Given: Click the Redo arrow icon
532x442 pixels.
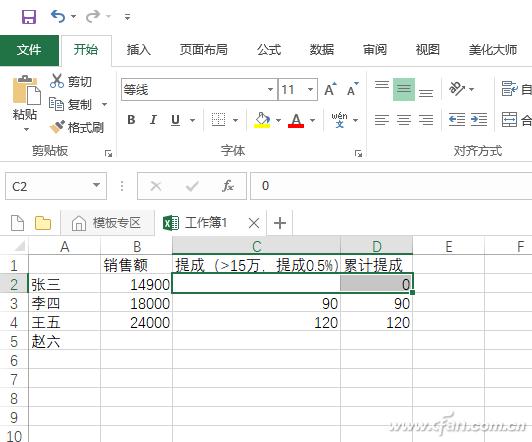Looking at the screenshot, I should click(93, 16).
